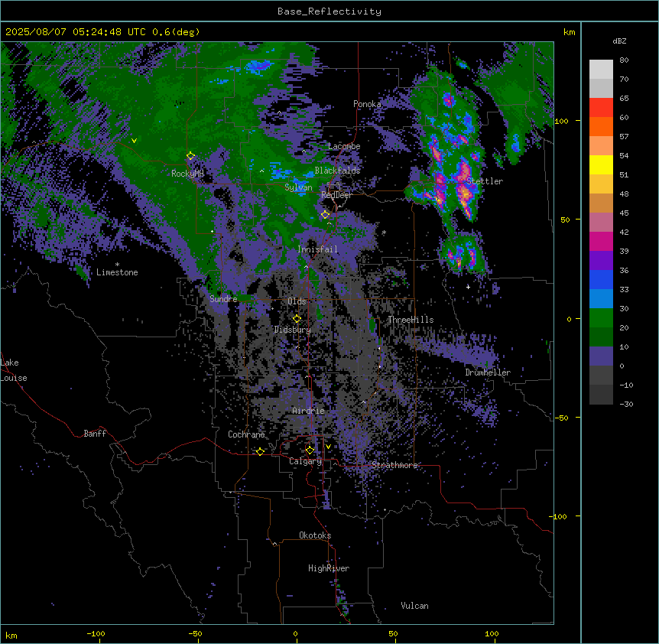Click the Vulcan label
The image size is (659, 644).
[x=414, y=606]
